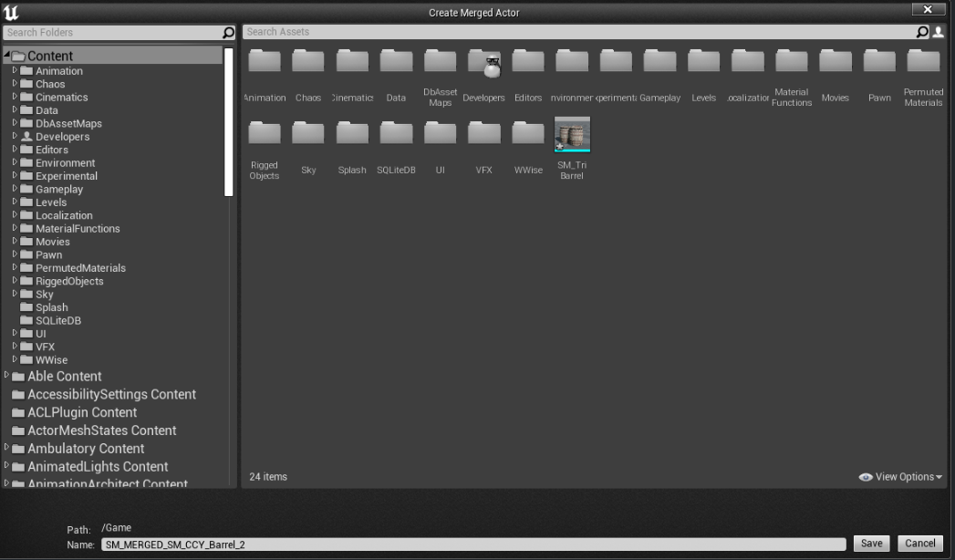Open the Data folder in asset view

(x=396, y=61)
